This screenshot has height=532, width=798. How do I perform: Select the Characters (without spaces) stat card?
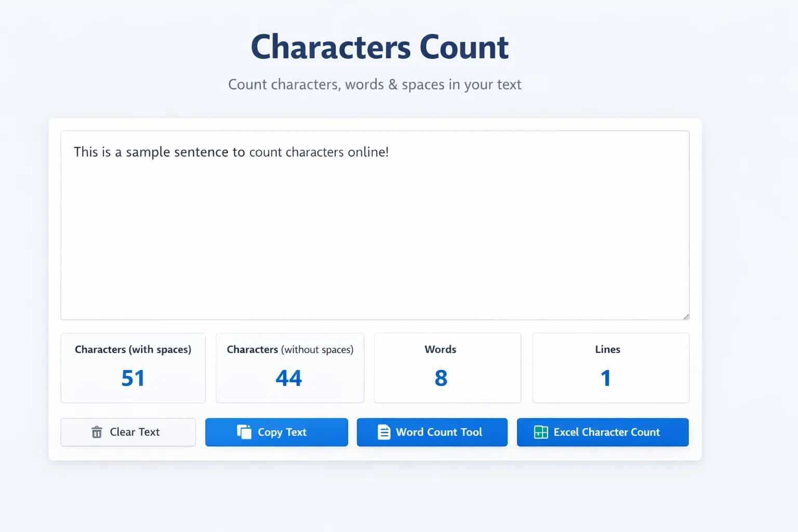(x=289, y=368)
